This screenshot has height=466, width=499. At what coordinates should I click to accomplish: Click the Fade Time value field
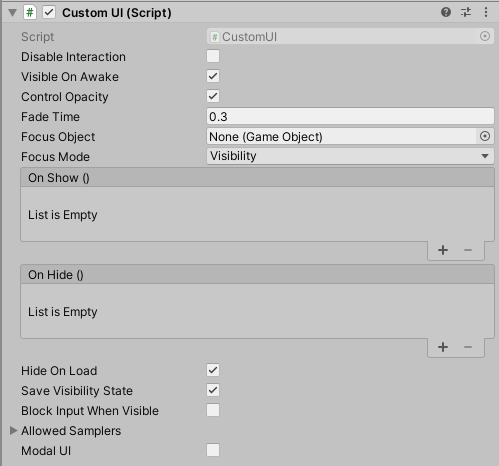pyautogui.click(x=350, y=116)
